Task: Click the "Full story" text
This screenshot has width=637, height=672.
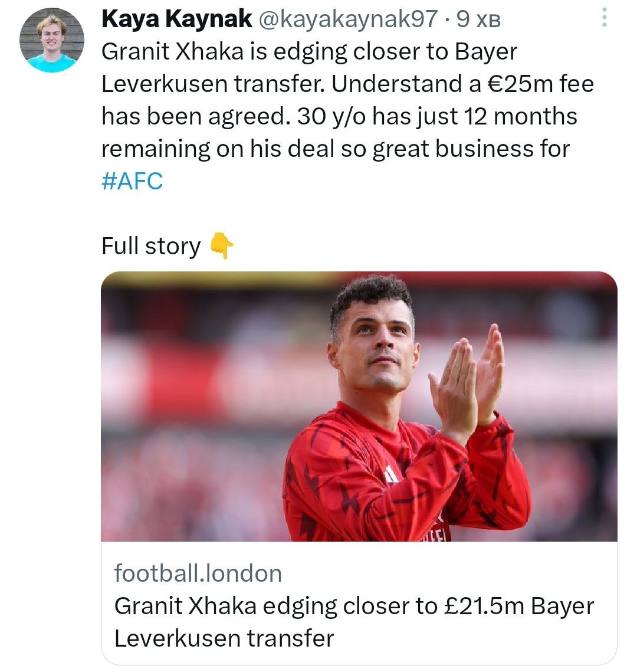Action: (x=151, y=245)
